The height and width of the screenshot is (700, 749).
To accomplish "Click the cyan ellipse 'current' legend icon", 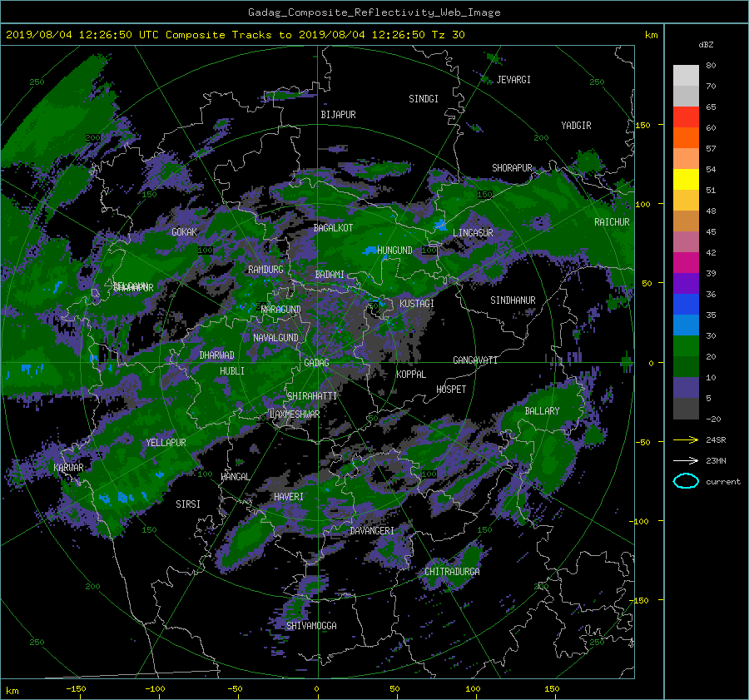I will coord(686,481).
